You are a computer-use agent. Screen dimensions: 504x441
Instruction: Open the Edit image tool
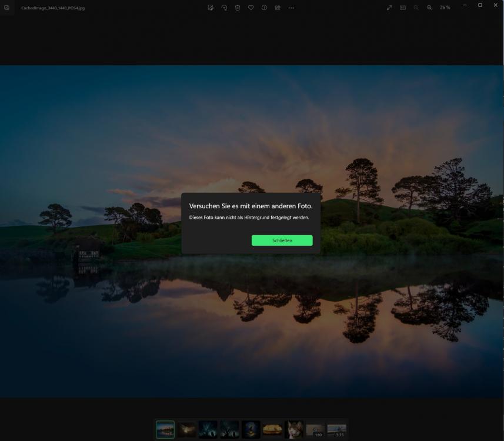click(211, 8)
